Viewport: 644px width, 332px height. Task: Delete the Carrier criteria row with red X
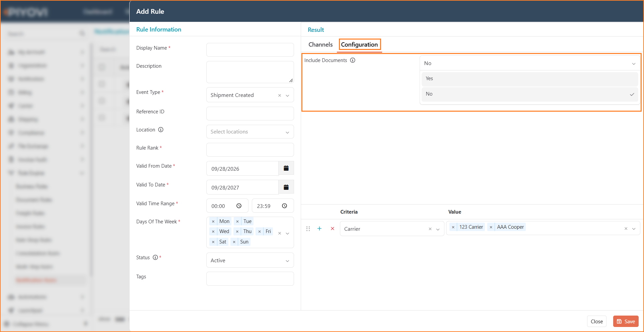[x=333, y=228]
